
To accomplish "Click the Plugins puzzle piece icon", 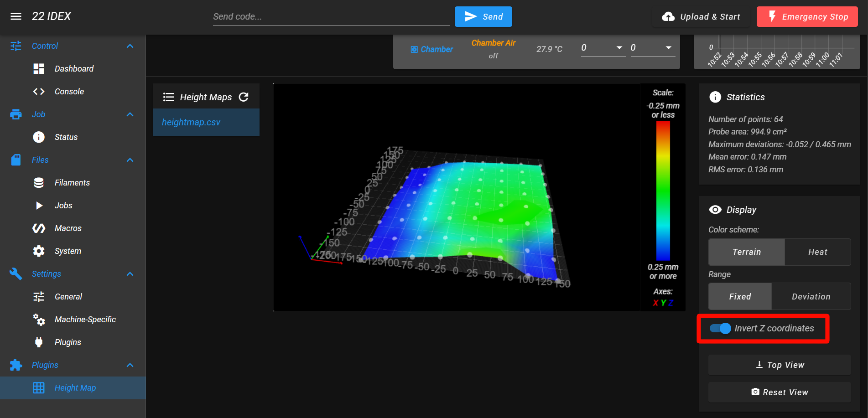I will [x=16, y=365].
